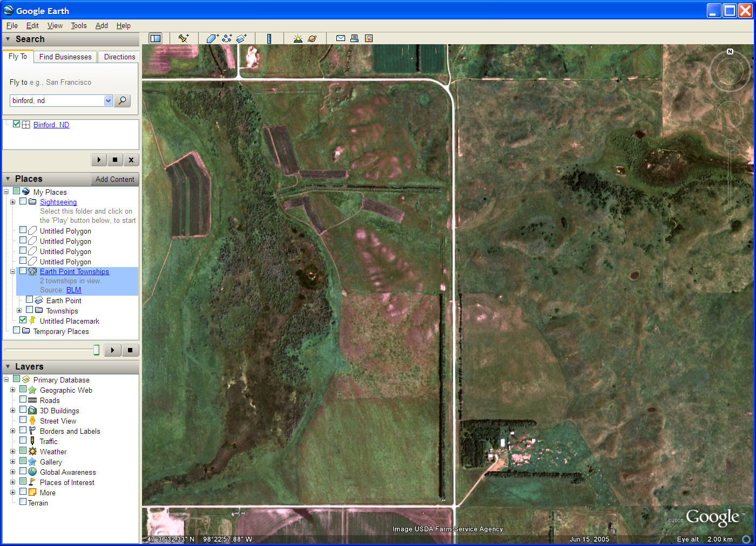Open the Fly To search history dropdown

coord(108,100)
